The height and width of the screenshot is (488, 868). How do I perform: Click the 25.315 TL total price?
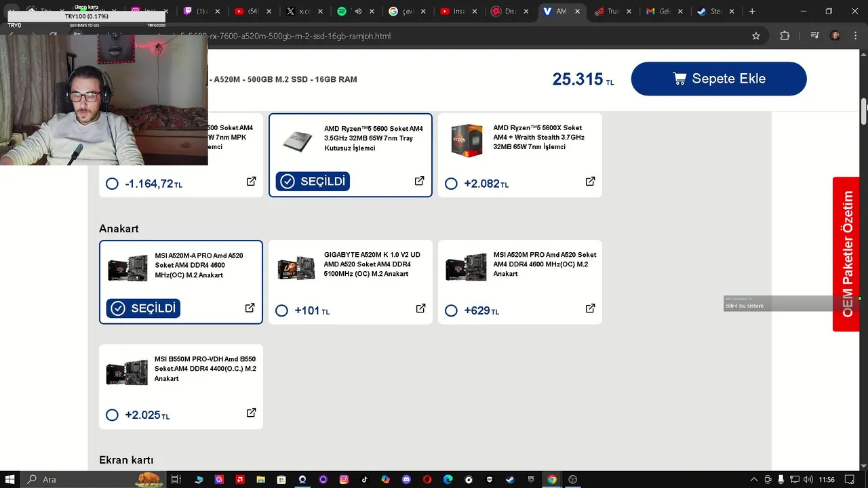[583, 79]
